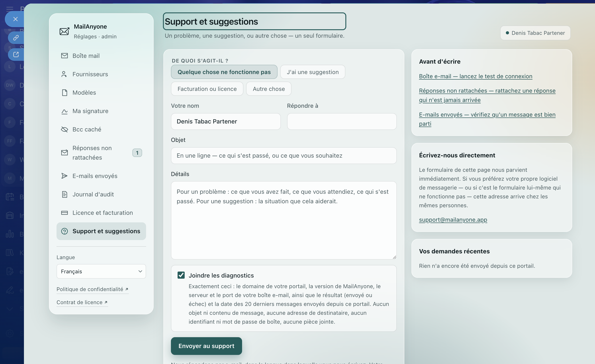This screenshot has height=364, width=595.
Task: Click 'Rien n'a encore été envoyé depuis ce portail.' text
Action: (x=477, y=266)
